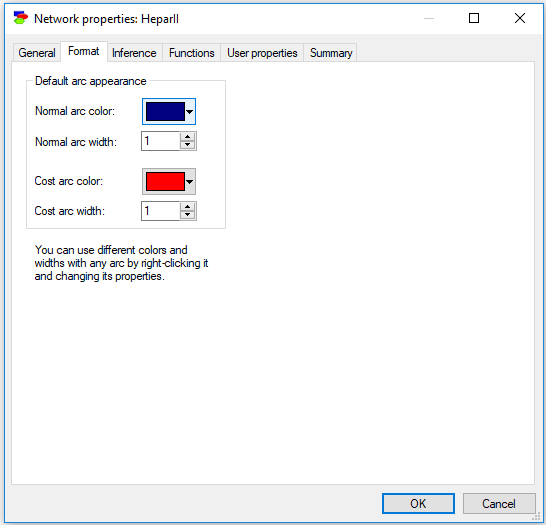Screen dimensions: 546x525
Task: Switch to the General tab
Action: pyautogui.click(x=37, y=53)
